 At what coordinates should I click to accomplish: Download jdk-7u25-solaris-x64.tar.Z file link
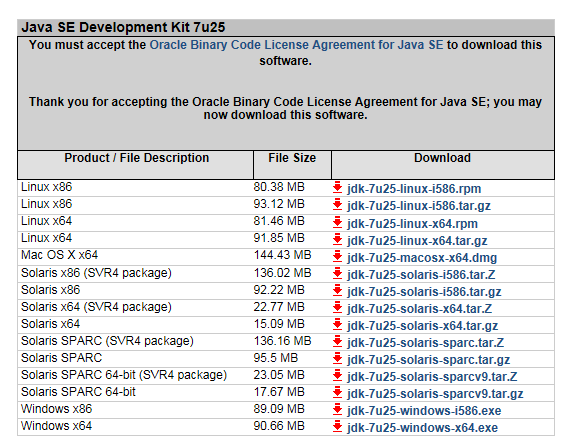coord(420,309)
